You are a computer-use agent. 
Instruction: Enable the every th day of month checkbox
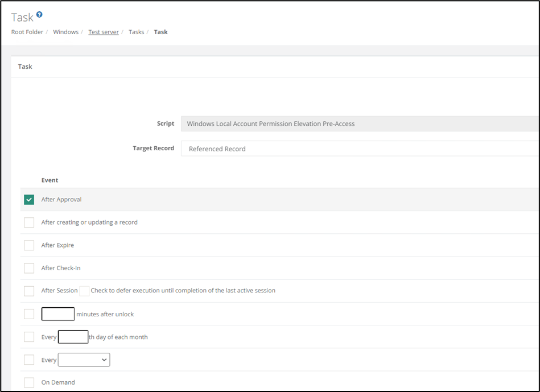pos(29,337)
